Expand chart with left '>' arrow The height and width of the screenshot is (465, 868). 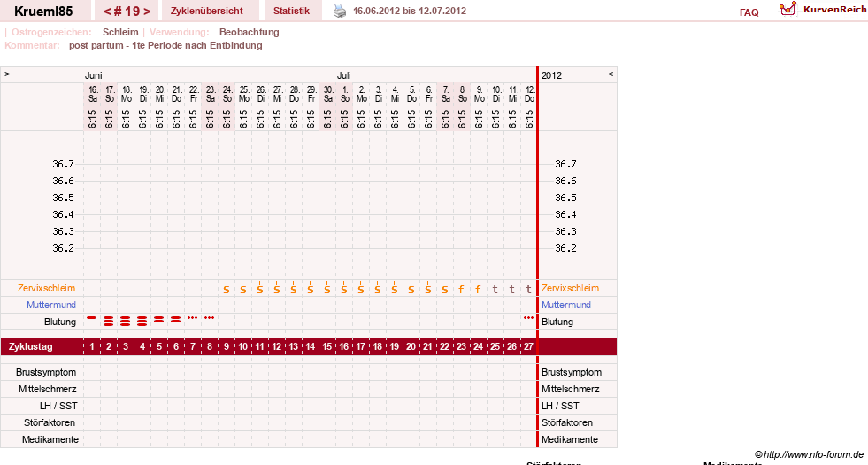[x=7, y=74]
